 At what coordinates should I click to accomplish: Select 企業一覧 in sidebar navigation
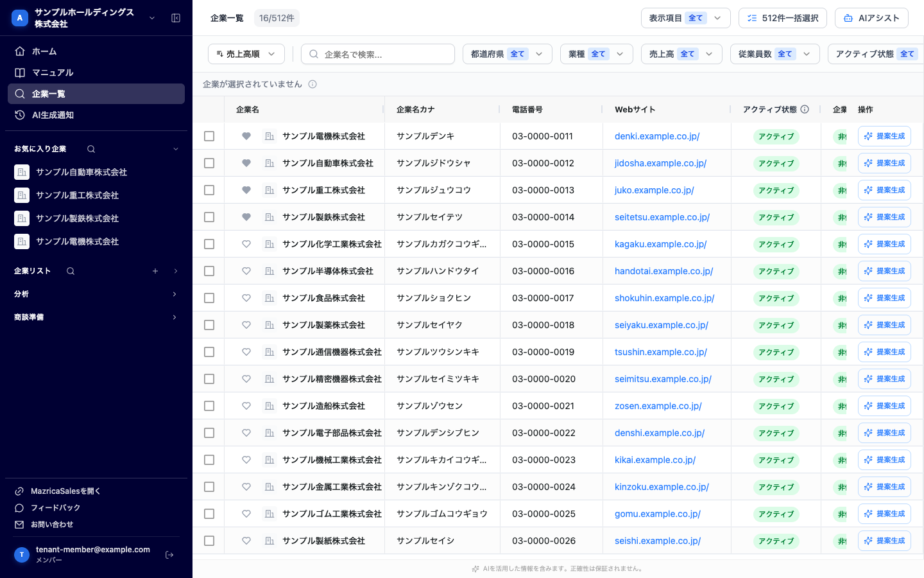pyautogui.click(x=96, y=94)
